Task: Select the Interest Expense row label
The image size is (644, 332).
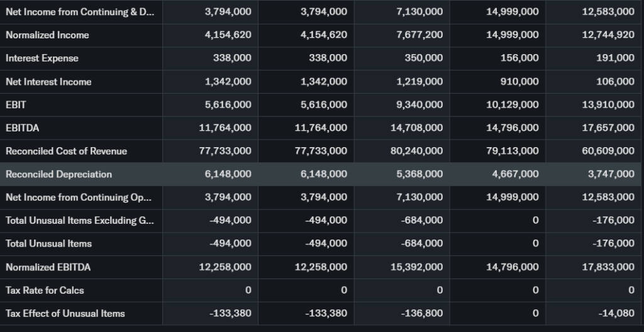Action: pos(42,58)
